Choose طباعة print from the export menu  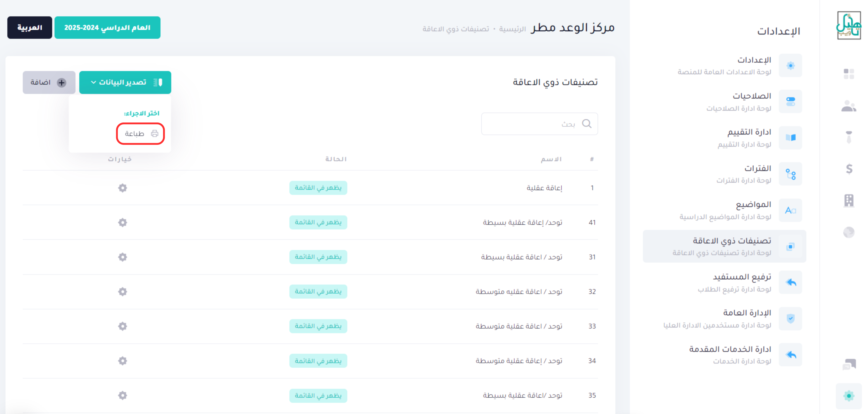(141, 134)
